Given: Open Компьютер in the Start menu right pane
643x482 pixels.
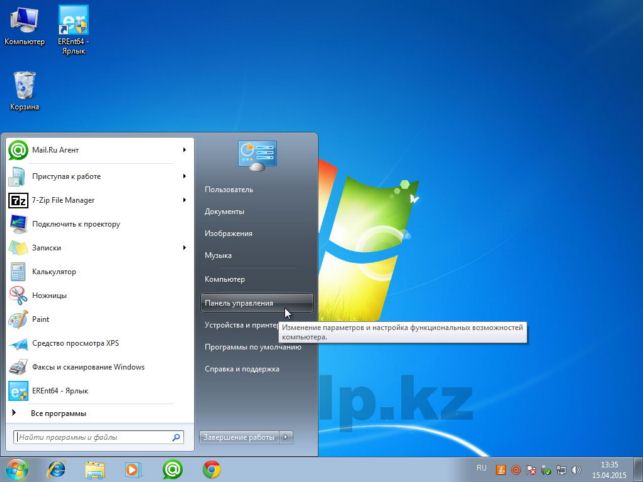Looking at the screenshot, I should tap(225, 279).
